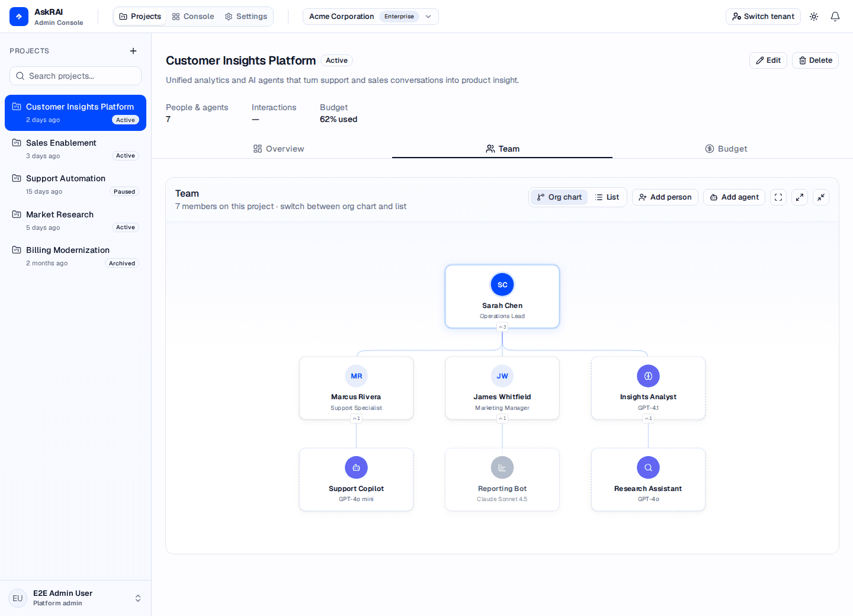This screenshot has width=853, height=616.
Task: Select the Market Research project
Action: click(75, 220)
